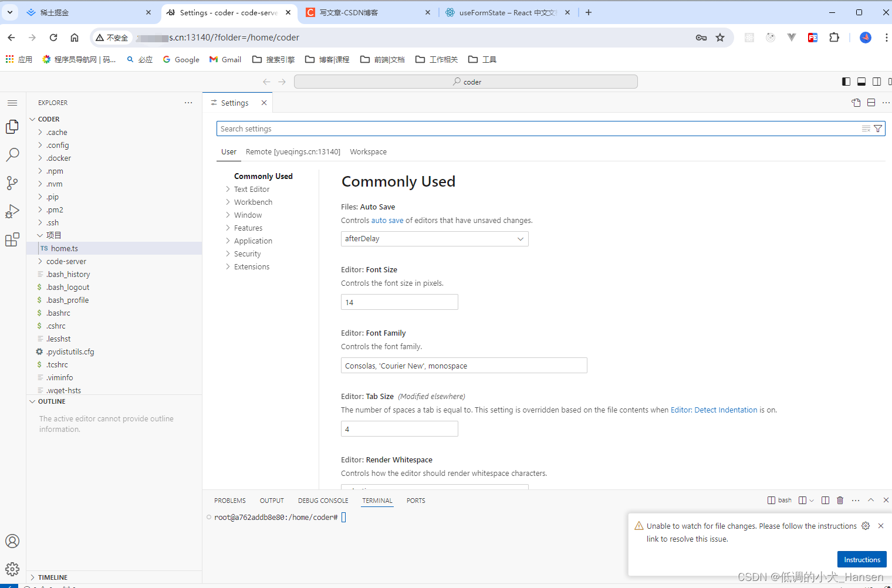Open the Search view in the activity bar
Image resolution: width=892 pixels, height=588 pixels.
(12, 154)
